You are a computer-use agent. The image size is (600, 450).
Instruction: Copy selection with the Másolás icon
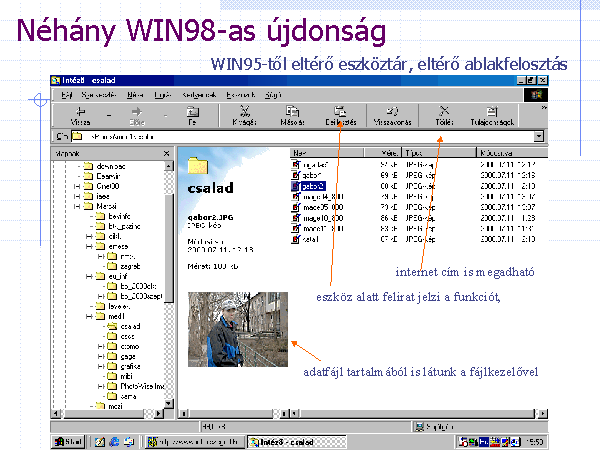(292, 115)
